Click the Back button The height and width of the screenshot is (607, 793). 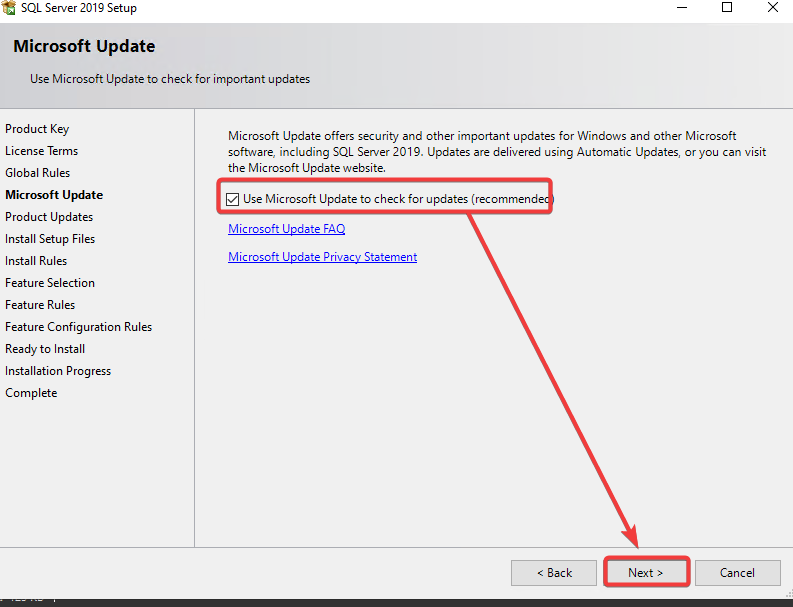pyautogui.click(x=554, y=573)
